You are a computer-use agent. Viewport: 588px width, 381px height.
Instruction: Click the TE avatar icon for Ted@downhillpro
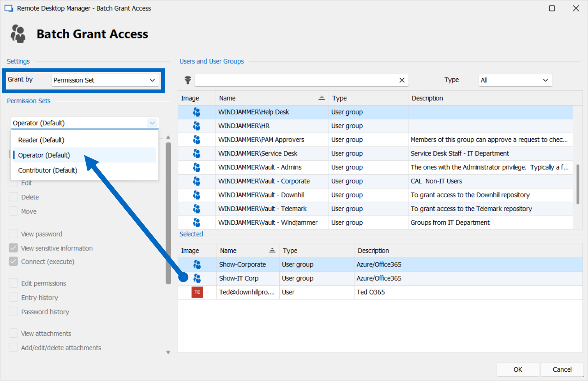click(197, 292)
